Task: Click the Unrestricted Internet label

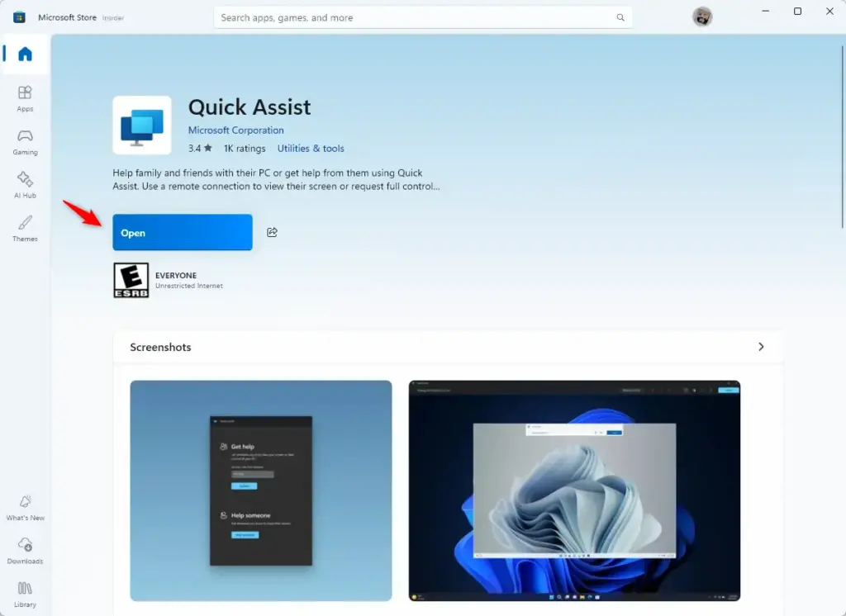Action: coord(189,286)
